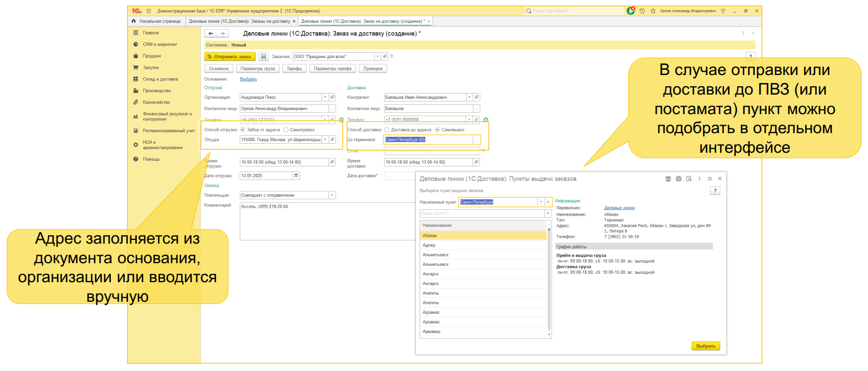Click the favorites star icon

(x=653, y=11)
